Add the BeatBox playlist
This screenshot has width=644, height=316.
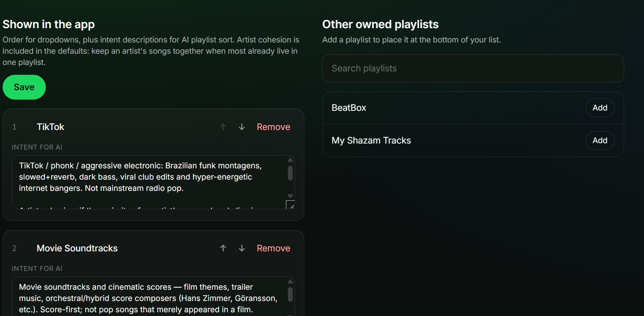(600, 108)
